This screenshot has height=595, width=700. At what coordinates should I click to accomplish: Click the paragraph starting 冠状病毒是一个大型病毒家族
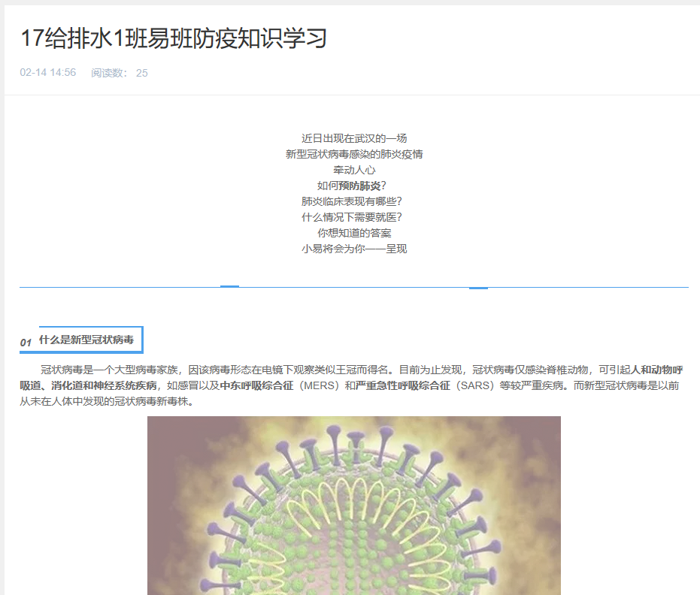(351, 385)
